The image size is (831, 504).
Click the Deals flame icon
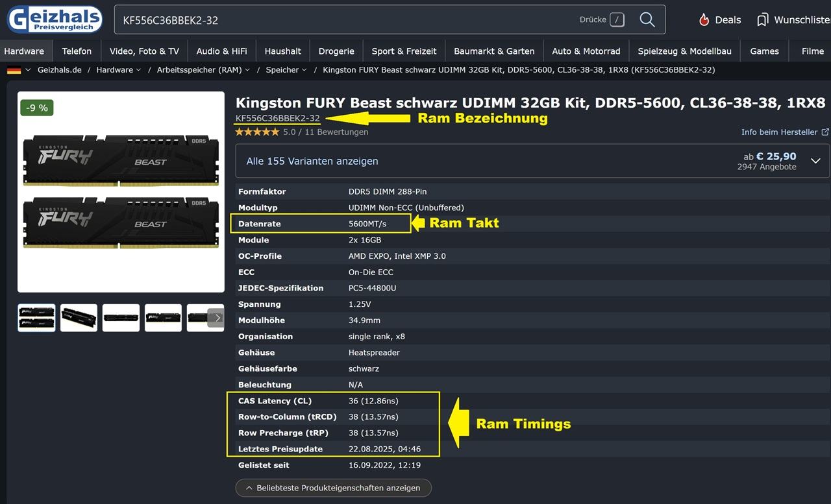tap(704, 20)
